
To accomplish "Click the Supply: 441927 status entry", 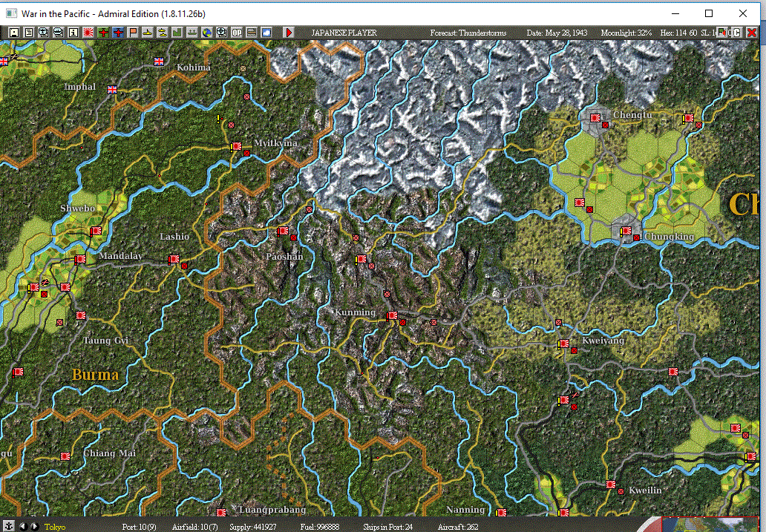I will click(253, 527).
